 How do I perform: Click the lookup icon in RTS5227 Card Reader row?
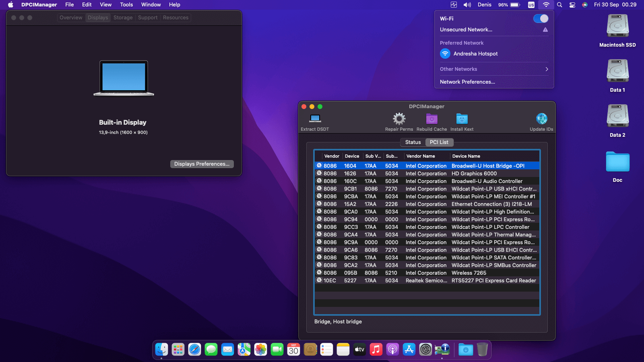(319, 280)
